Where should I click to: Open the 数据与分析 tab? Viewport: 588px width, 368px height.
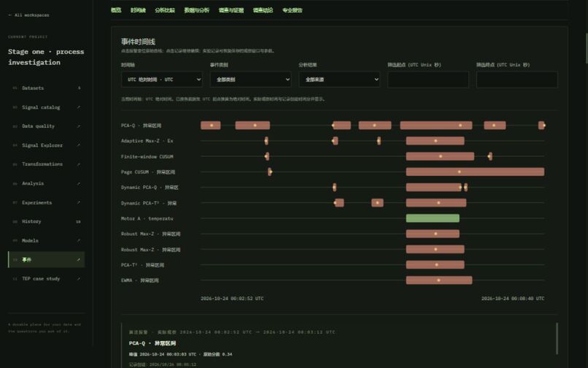pos(197,10)
